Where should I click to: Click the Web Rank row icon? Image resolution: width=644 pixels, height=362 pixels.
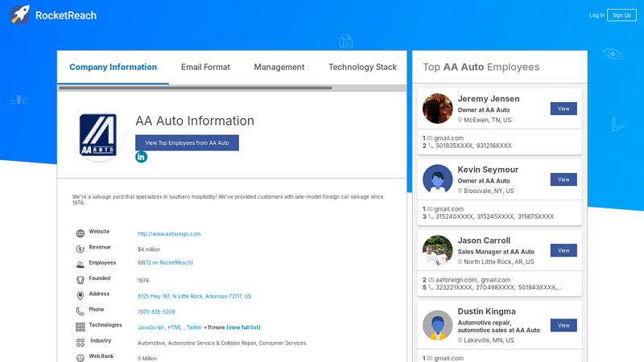(80, 358)
